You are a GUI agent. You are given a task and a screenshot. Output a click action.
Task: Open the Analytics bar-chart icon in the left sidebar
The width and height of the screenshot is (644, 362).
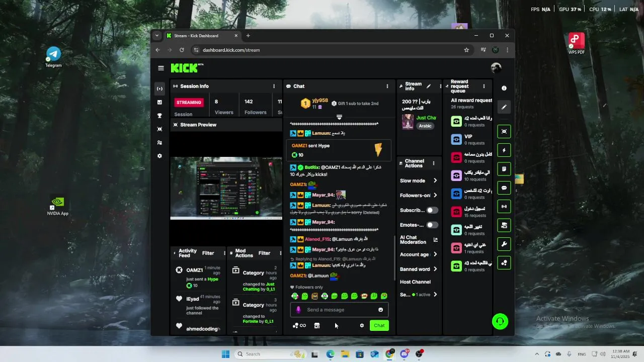click(159, 102)
